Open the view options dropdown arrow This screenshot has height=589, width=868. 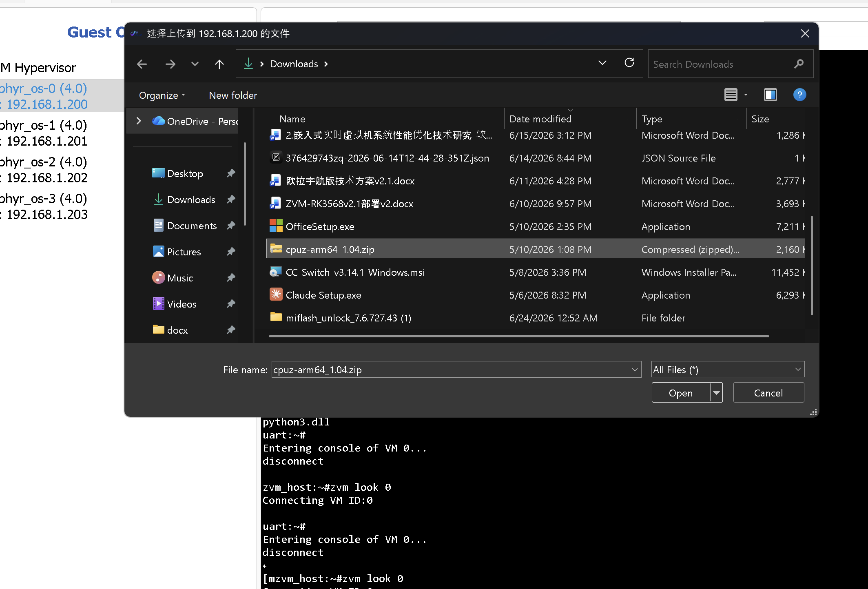click(746, 95)
